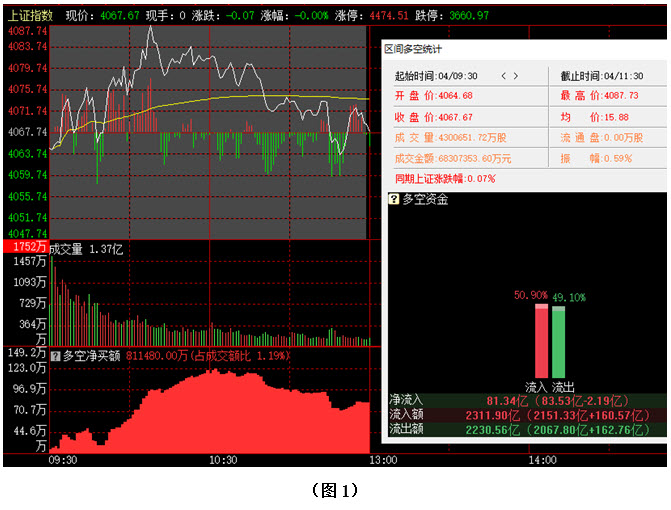Click the left arrow after 起始时间
The image size is (671, 510).
pyautogui.click(x=503, y=76)
